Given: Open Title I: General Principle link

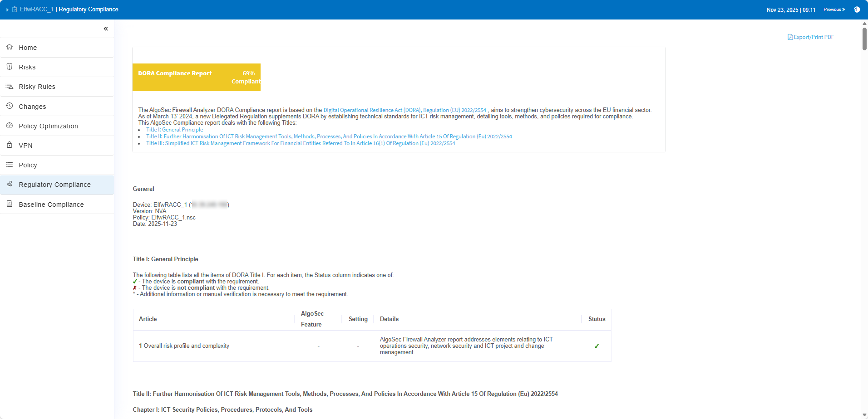Looking at the screenshot, I should click(174, 130).
